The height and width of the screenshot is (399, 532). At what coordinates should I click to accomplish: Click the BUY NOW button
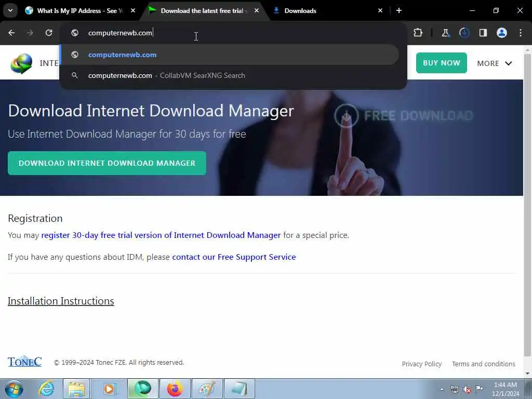point(442,63)
